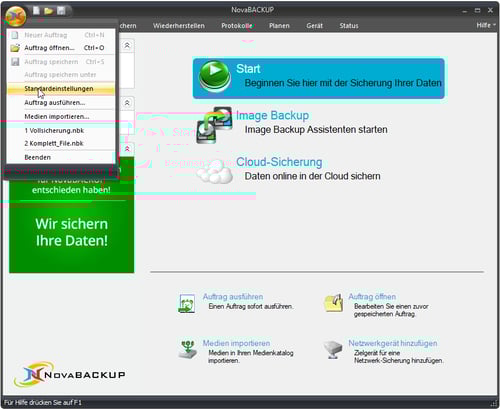Click the Image Backup link

pos(272,115)
